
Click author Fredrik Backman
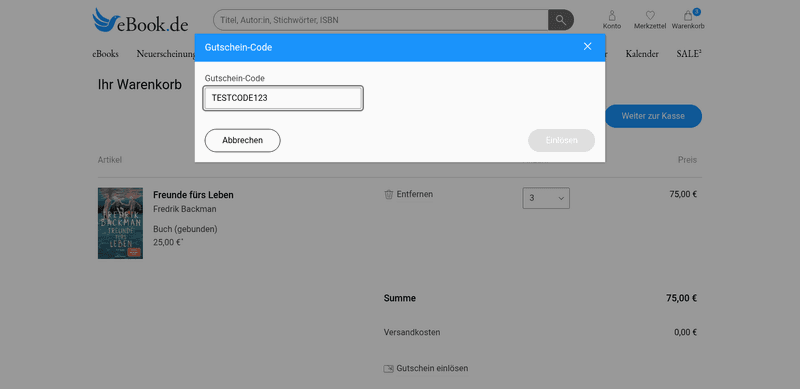pos(185,209)
